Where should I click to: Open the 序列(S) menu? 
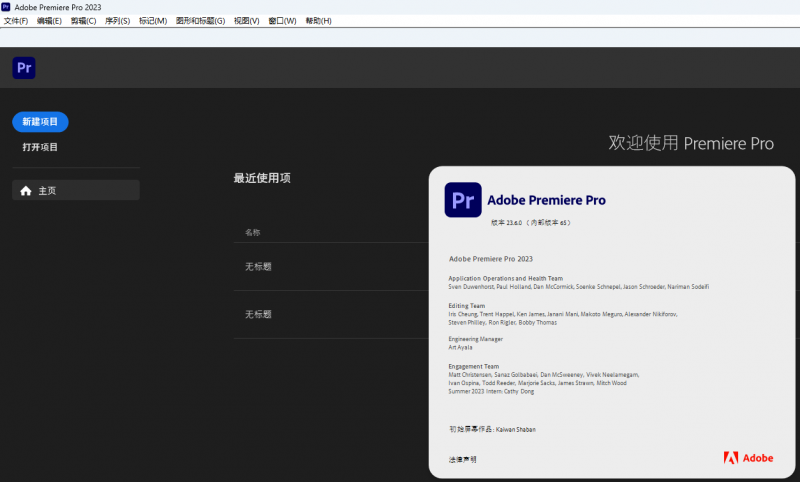pos(117,21)
